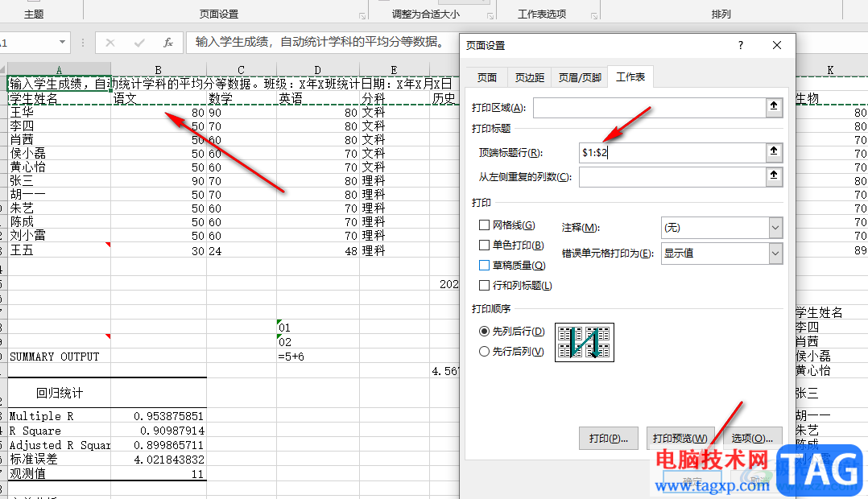This screenshot has height=499, width=868.
Task: Expand the Name Box dropdown arrow
Action: (62, 42)
